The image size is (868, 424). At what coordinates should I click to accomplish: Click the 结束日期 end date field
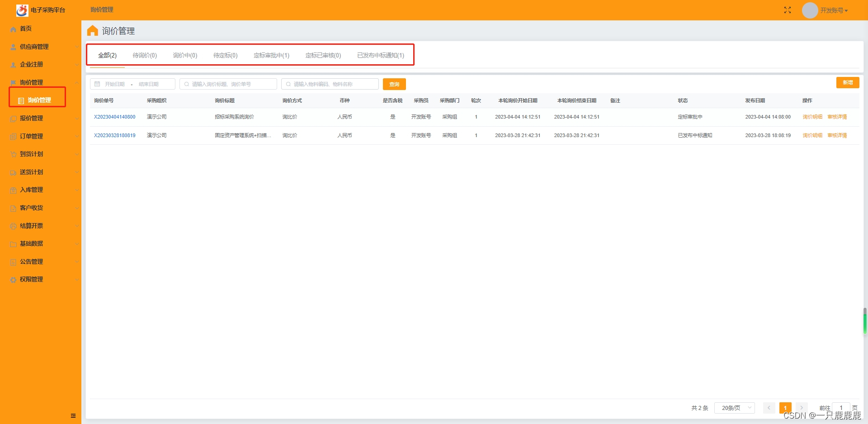(x=149, y=84)
